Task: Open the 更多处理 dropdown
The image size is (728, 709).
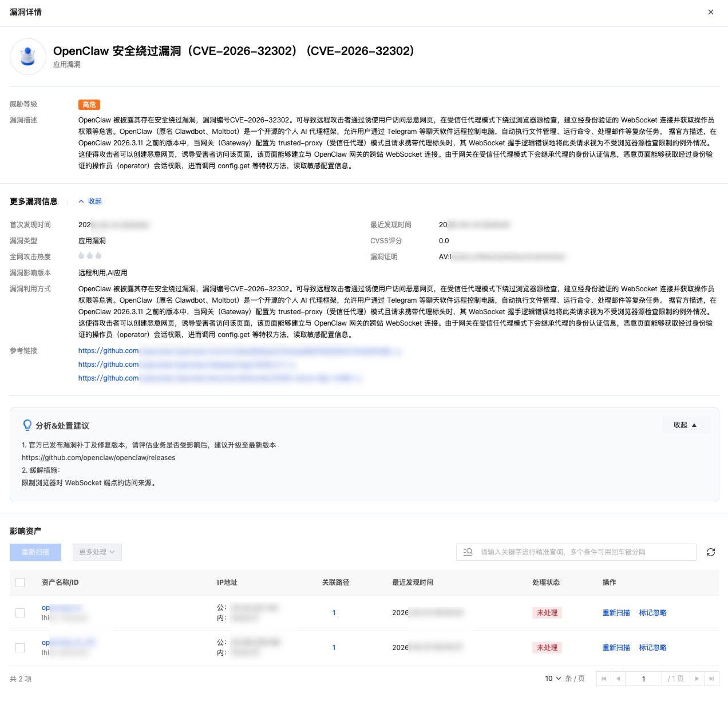Action: click(97, 552)
